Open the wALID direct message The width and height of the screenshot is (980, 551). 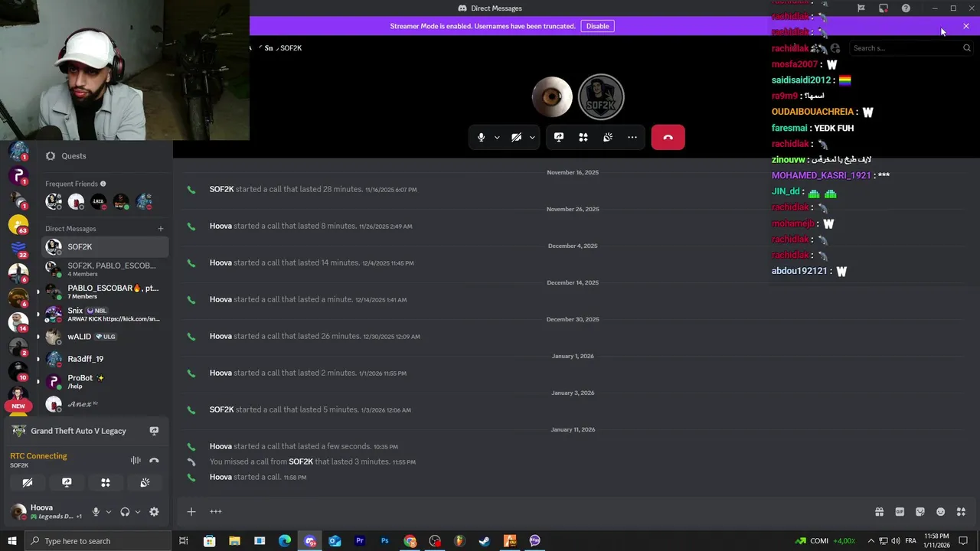tap(106, 337)
